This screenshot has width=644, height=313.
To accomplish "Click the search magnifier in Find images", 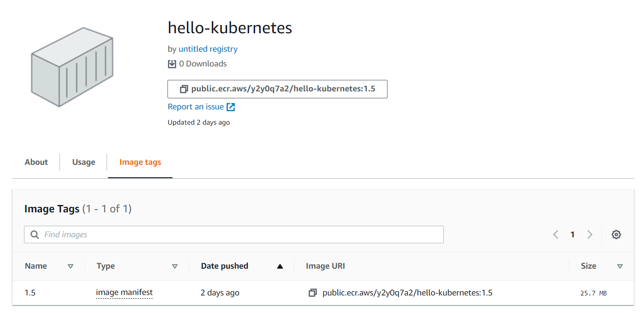I will pyautogui.click(x=35, y=235).
